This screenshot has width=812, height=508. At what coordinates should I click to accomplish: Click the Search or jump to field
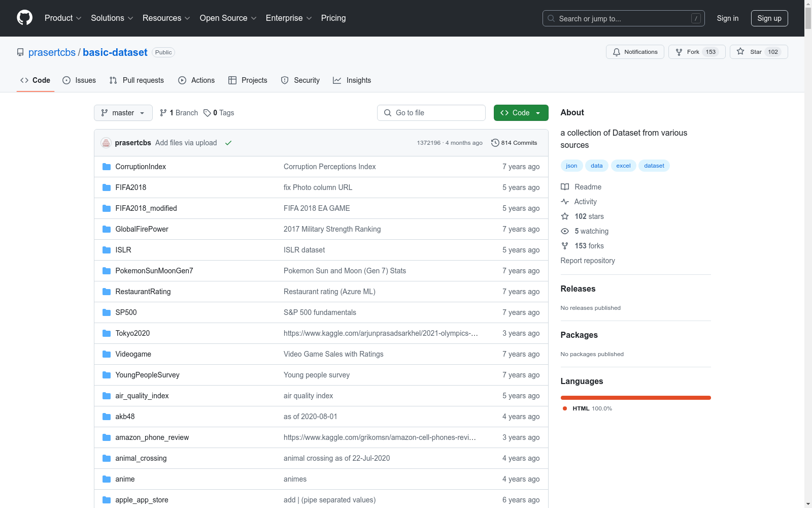pyautogui.click(x=624, y=18)
